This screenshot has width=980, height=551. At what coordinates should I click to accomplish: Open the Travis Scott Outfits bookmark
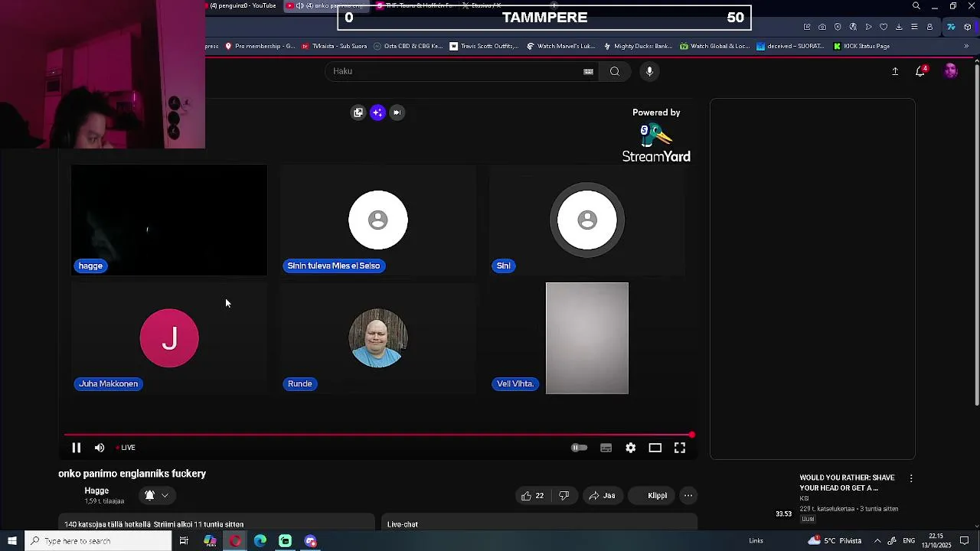point(484,46)
